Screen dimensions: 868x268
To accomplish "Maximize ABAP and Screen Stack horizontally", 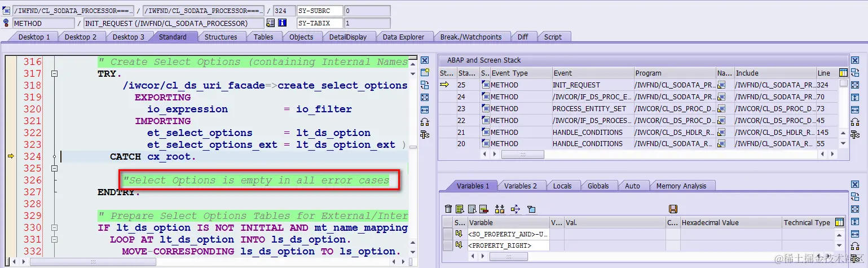I will pos(854,109).
